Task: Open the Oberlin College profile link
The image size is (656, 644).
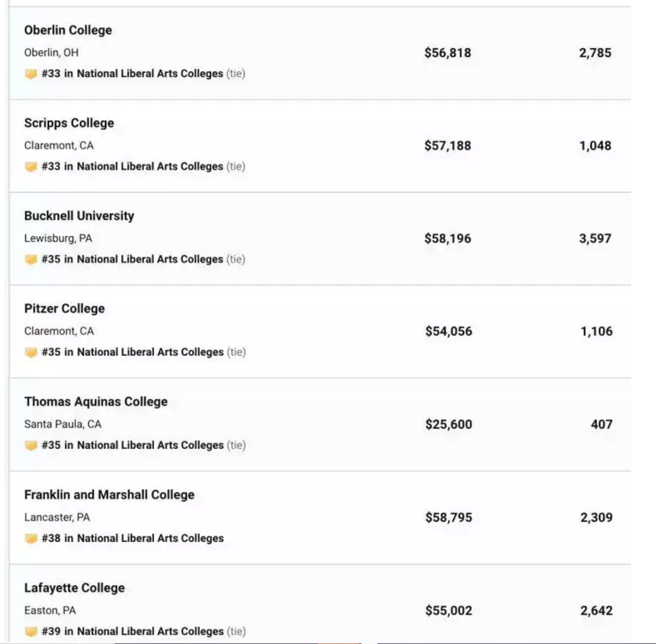Action: pos(68,30)
